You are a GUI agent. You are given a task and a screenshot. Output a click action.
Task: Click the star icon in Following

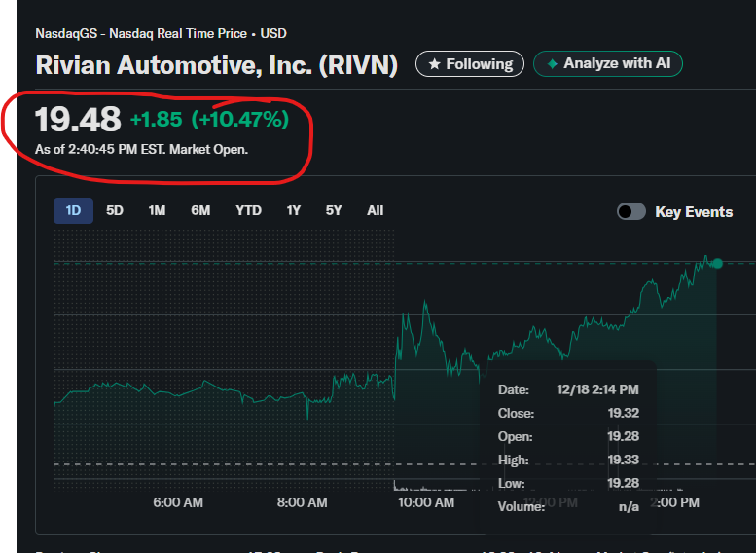(434, 63)
